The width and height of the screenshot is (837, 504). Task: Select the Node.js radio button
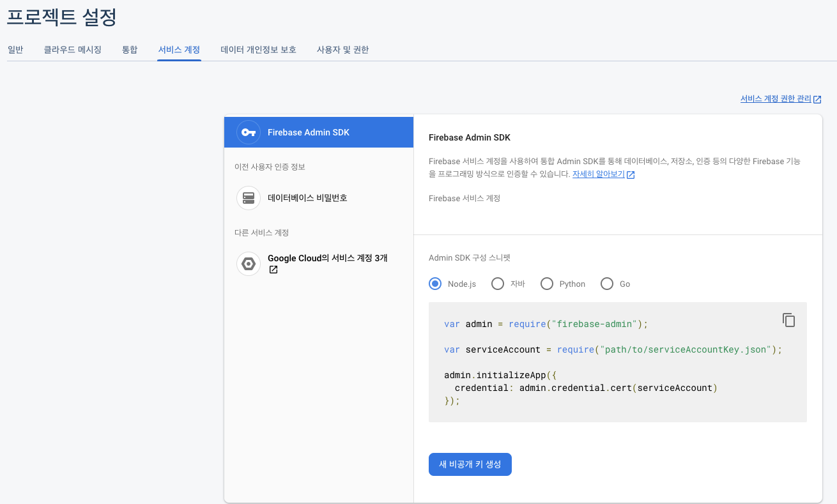pos(435,284)
